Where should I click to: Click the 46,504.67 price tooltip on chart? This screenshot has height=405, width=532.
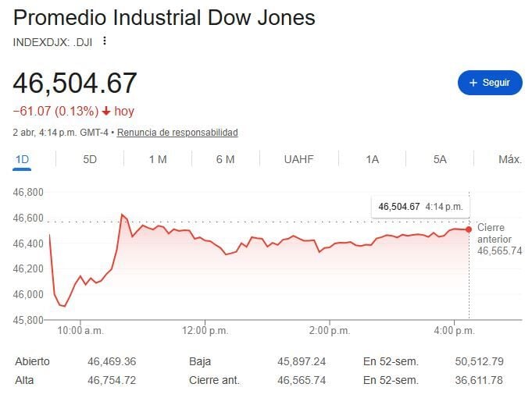tap(420, 207)
